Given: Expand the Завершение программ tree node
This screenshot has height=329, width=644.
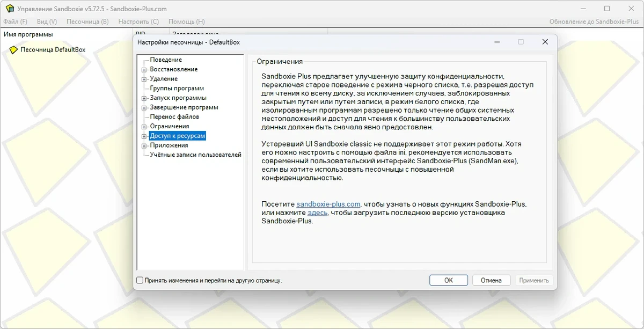Looking at the screenshot, I should point(144,108).
